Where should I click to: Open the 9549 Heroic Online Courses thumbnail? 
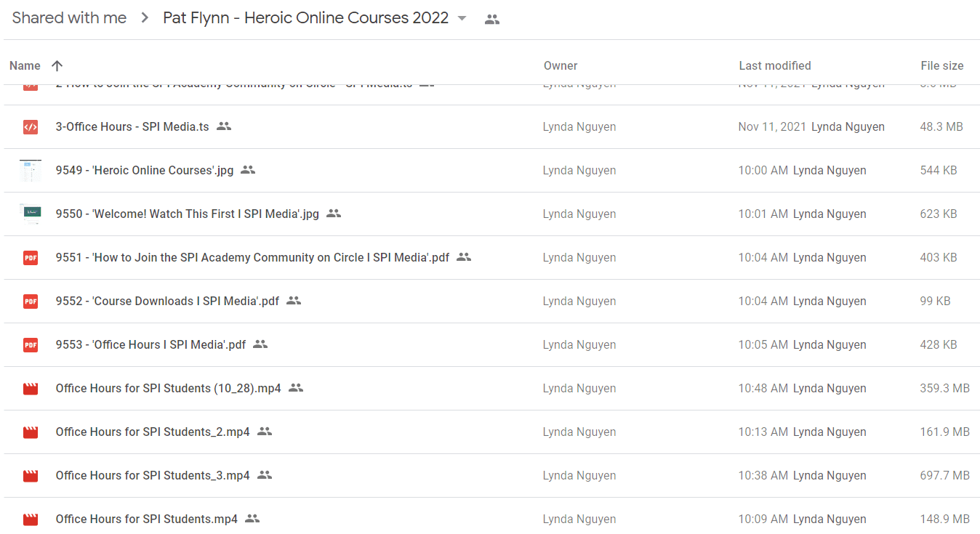click(31, 170)
